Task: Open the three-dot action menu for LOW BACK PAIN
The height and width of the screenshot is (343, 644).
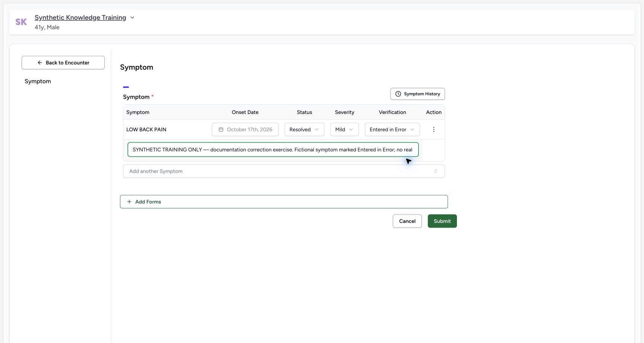Action: tap(433, 130)
